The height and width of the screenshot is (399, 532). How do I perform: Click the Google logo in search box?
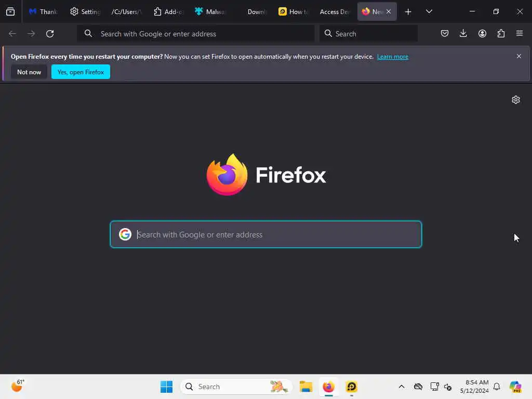point(125,234)
